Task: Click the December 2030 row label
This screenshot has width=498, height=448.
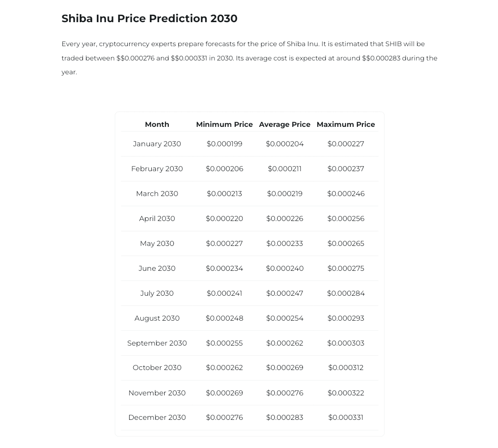Action: [157, 418]
